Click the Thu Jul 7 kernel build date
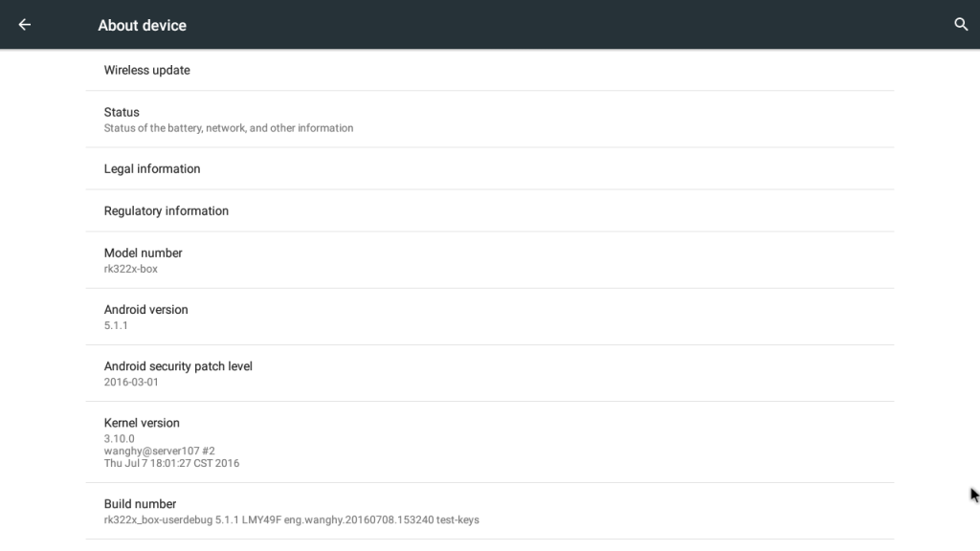 (171, 464)
